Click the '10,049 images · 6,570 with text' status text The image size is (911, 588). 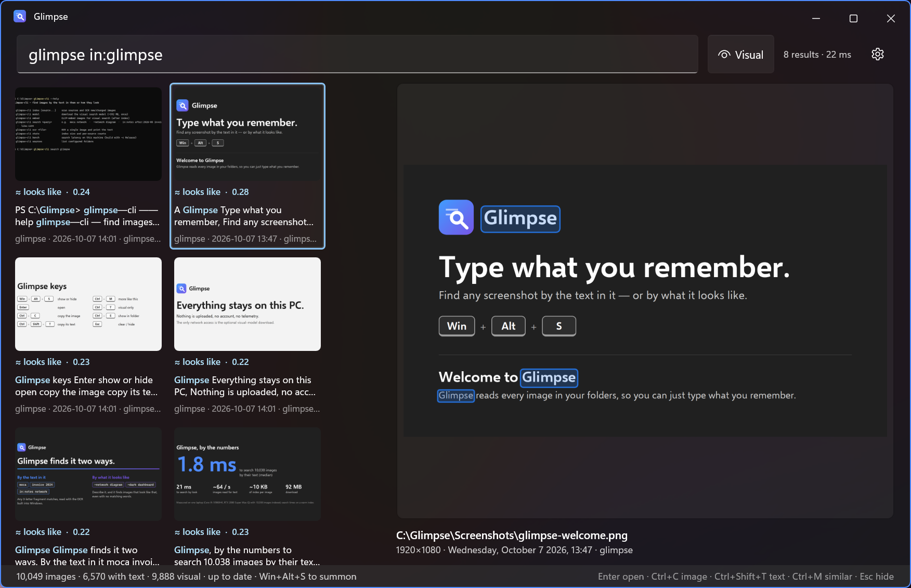coord(186,577)
